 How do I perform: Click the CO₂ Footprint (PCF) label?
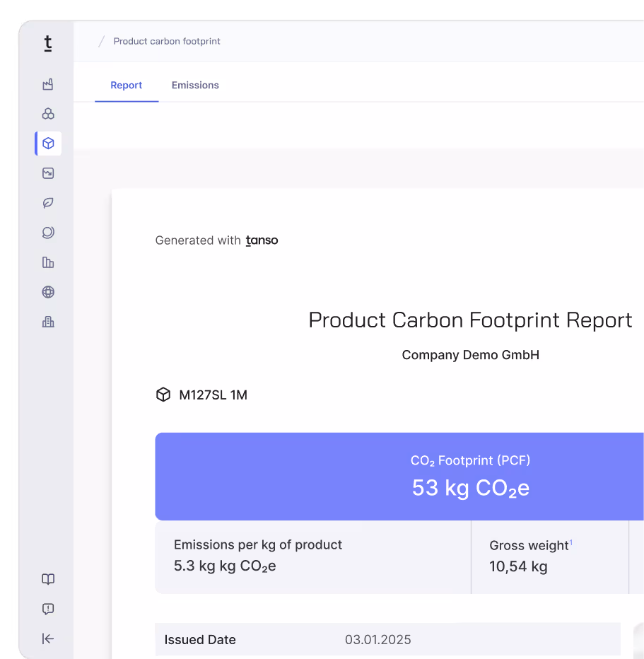coord(471,460)
